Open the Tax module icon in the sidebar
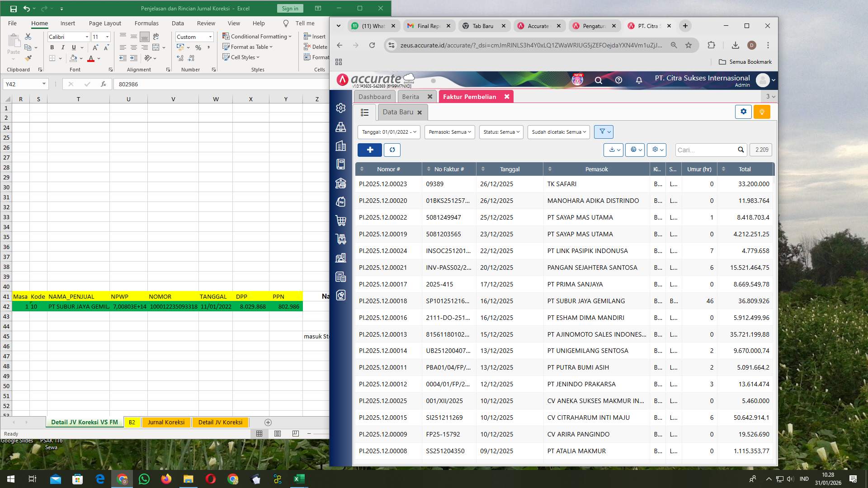This screenshot has height=488, width=868. (x=340, y=277)
